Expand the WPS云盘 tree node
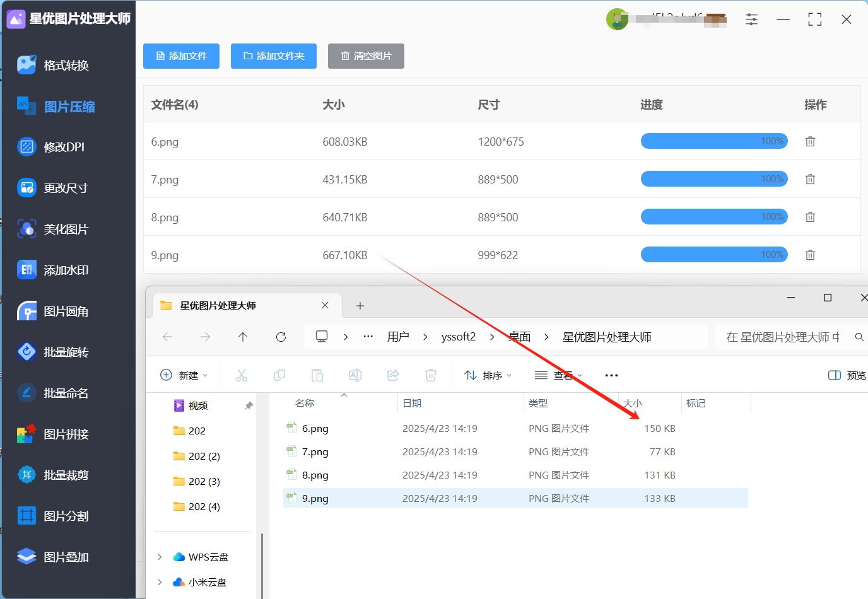This screenshot has width=868, height=599. point(160,557)
